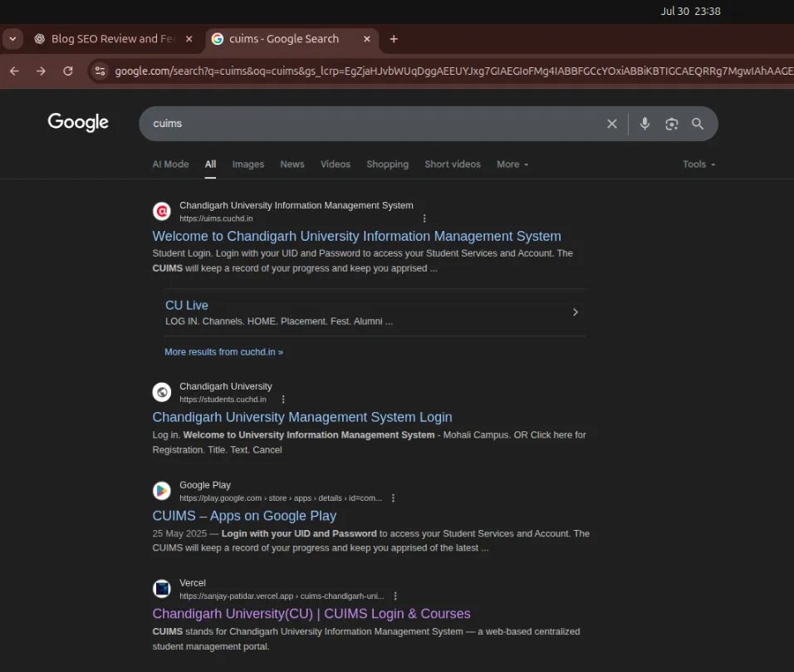The width and height of the screenshot is (794, 672).
Task: Click the play.google.com breadcrumb URL
Action: tap(281, 498)
